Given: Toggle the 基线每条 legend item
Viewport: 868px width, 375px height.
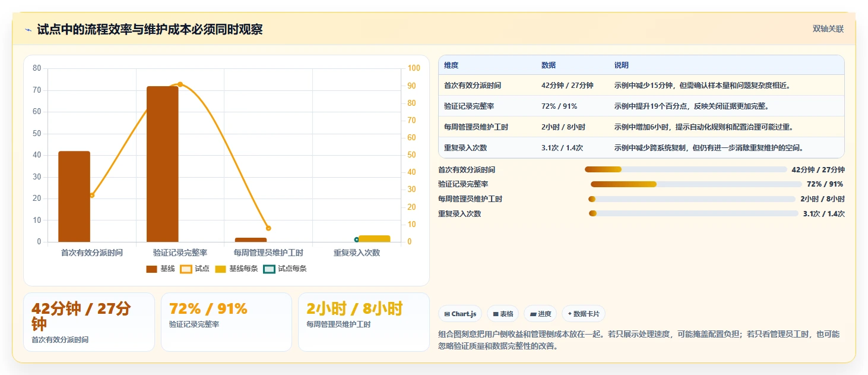Looking at the screenshot, I should pyautogui.click(x=236, y=269).
